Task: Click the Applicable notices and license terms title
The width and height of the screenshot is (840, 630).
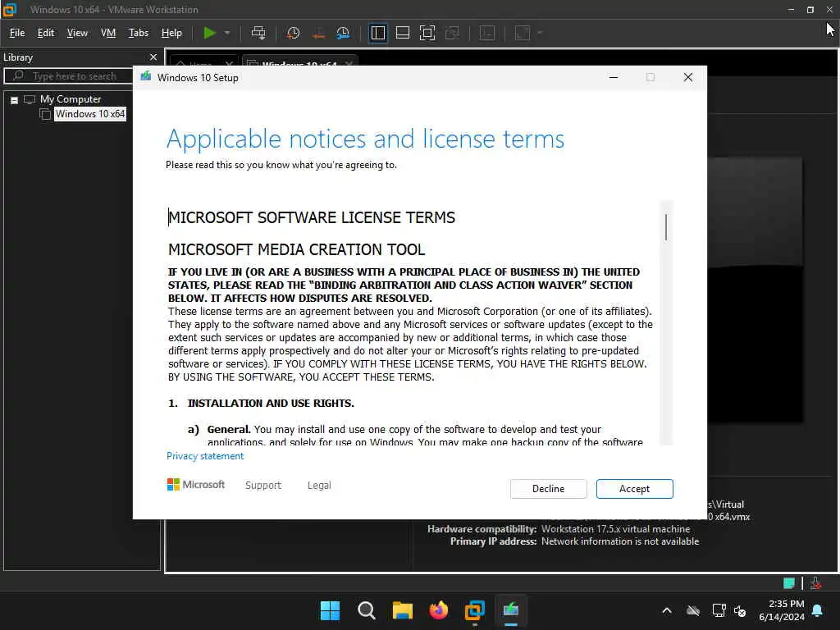Action: [365, 139]
